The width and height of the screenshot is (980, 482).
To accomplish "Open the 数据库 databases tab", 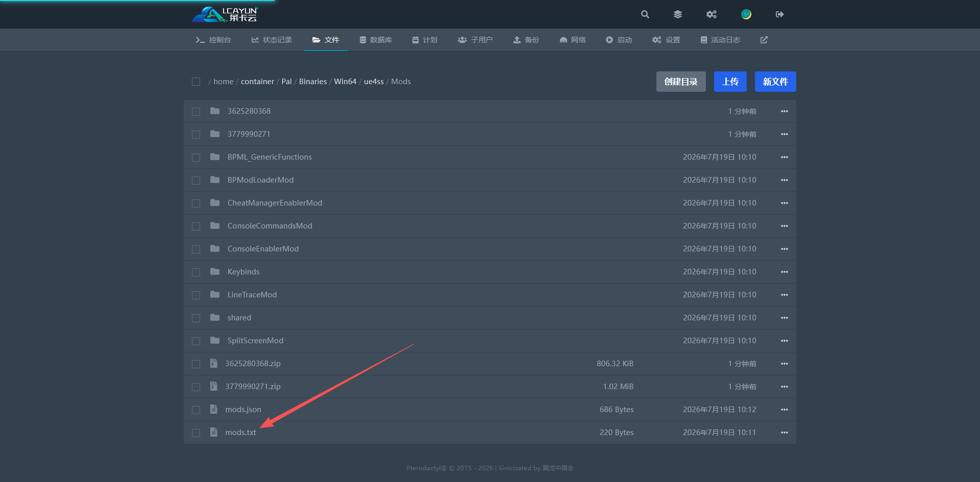I will click(x=376, y=40).
